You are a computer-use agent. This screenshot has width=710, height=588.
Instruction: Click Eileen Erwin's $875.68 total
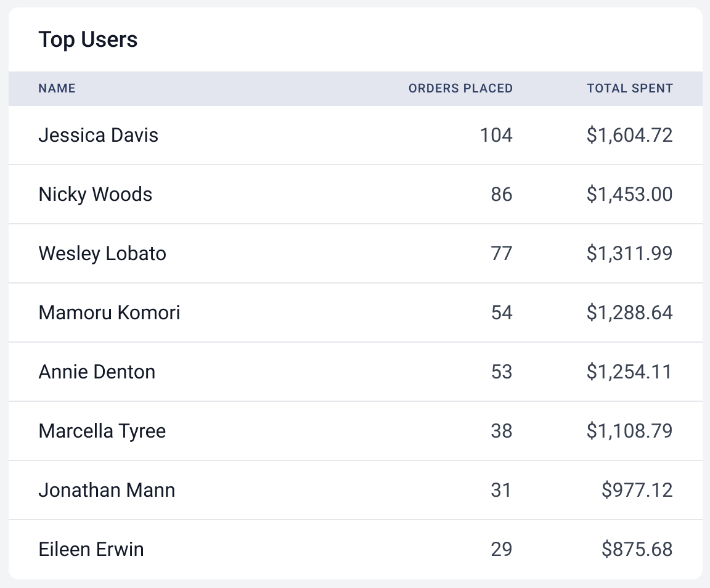[637, 549]
